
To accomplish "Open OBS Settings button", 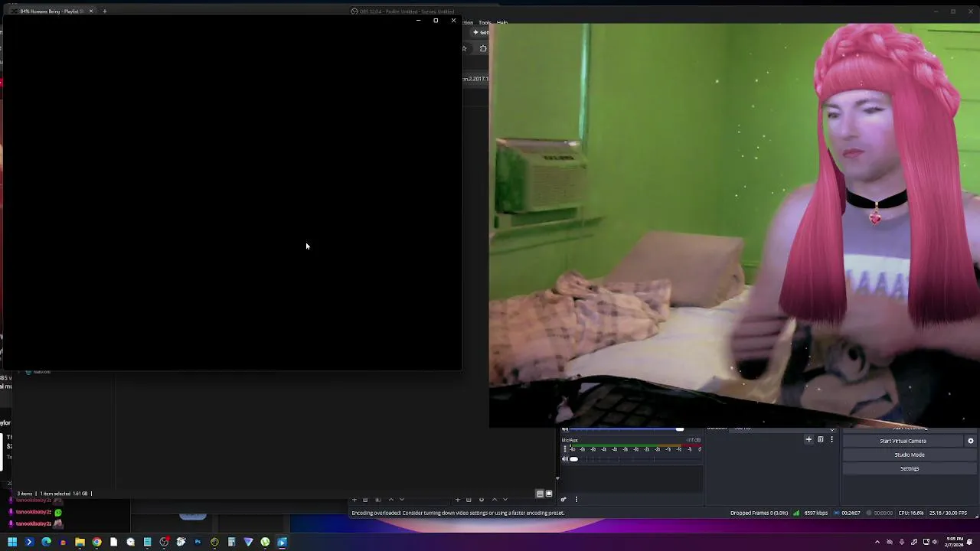I will [910, 468].
